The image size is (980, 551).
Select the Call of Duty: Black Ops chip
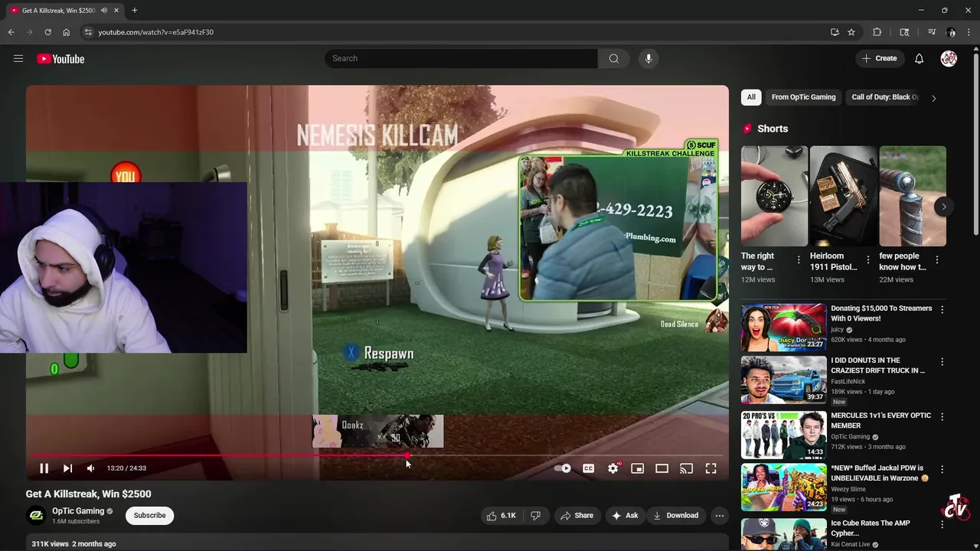[884, 97]
